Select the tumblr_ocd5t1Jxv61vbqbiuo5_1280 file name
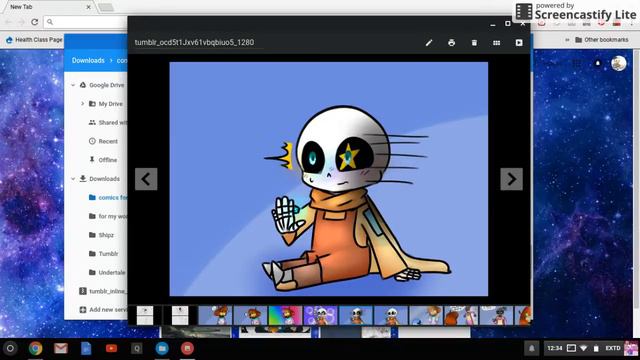This screenshot has height=360, width=640. tap(194, 42)
